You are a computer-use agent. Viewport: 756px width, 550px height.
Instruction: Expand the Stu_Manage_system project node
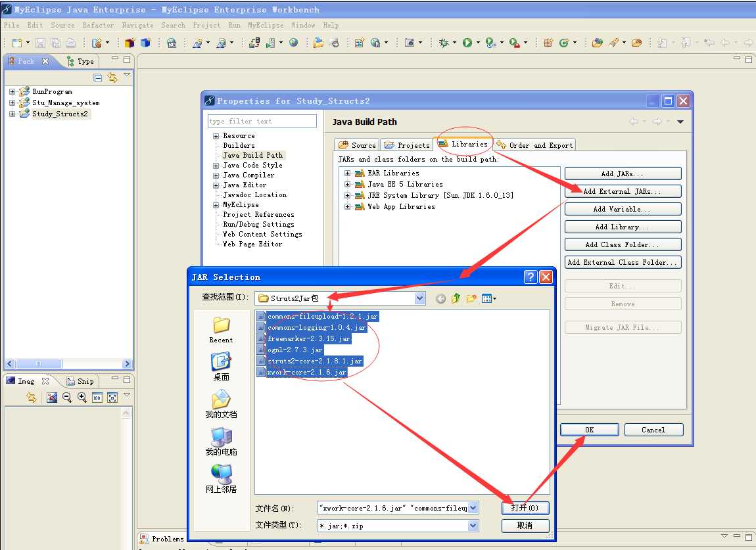click(12, 103)
